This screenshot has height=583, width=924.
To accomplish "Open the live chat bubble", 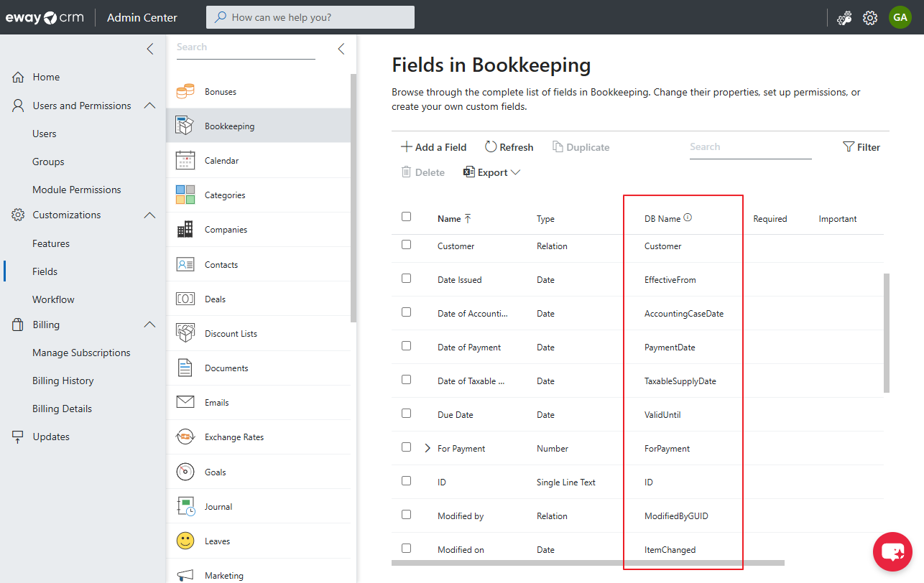I will click(x=892, y=551).
